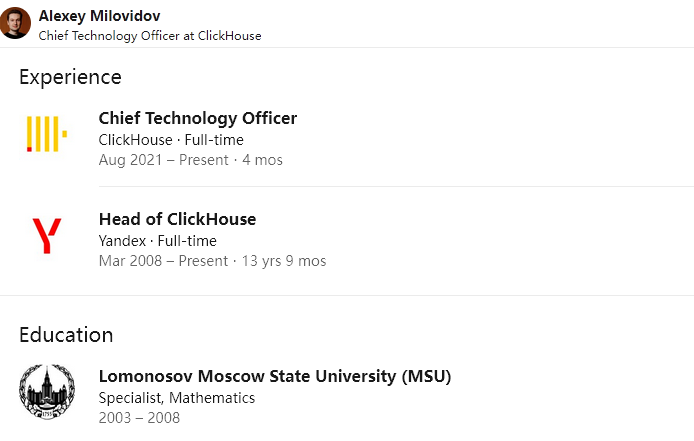This screenshot has width=694, height=441.
Task: Open the red Yandex company logo
Action: pyautogui.click(x=46, y=235)
